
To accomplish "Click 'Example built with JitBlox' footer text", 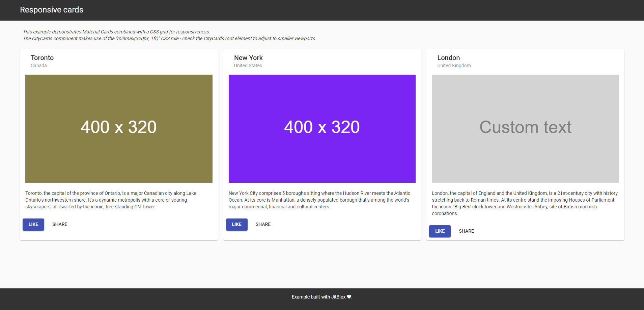I will click(318, 297).
